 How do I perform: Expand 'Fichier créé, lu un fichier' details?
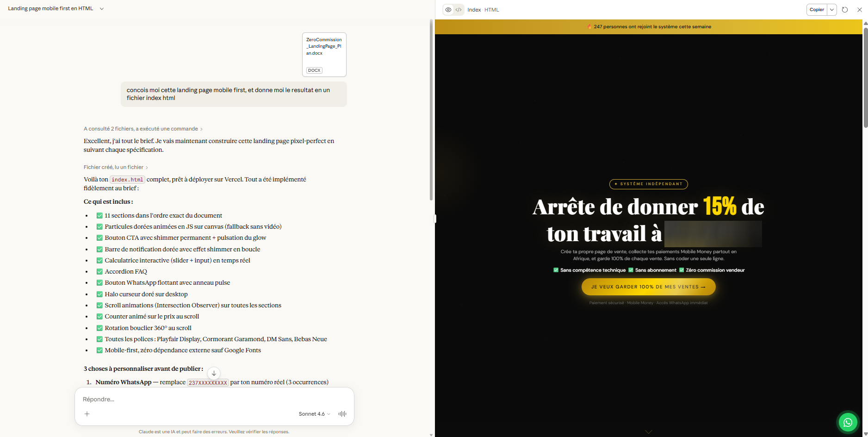coord(116,167)
